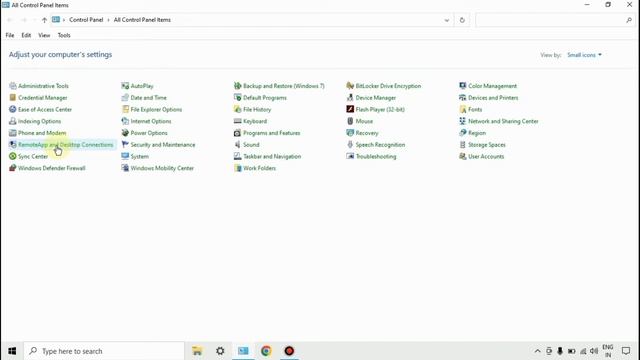Open the Administrative Tools icon

coord(13,86)
